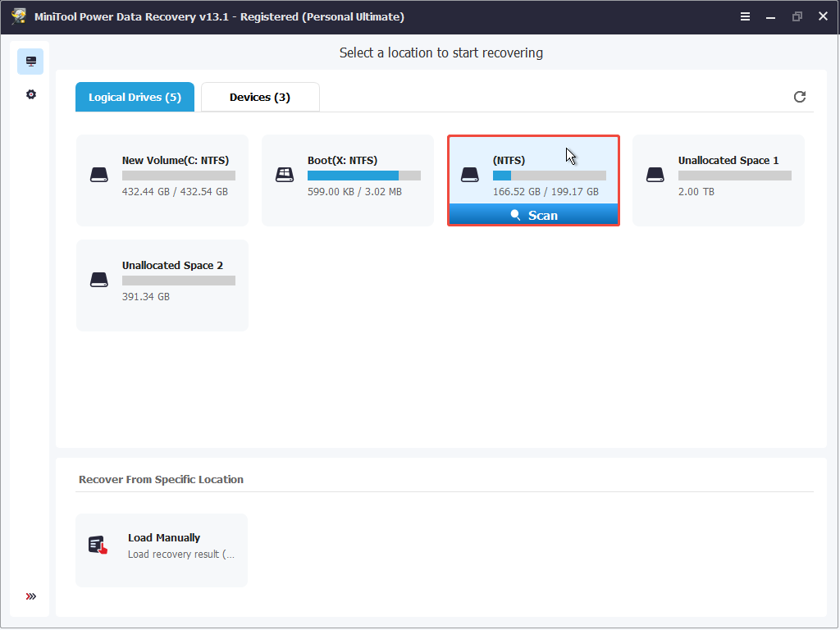Click usage bar of 199.17 GB NTFS partition
The height and width of the screenshot is (630, 840).
click(x=549, y=176)
